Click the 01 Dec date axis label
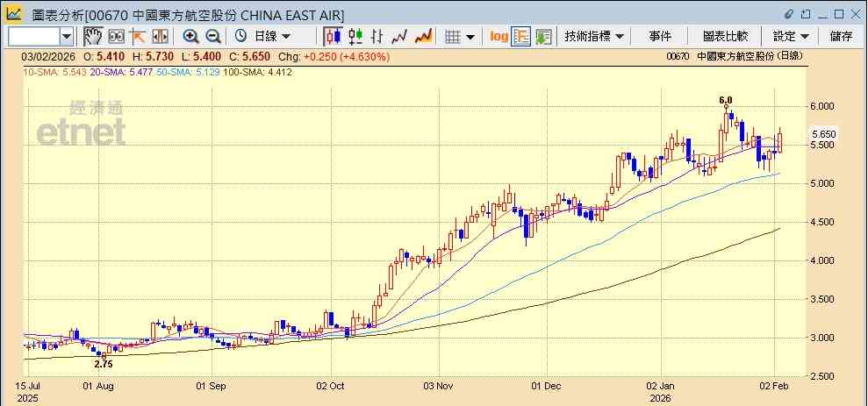This screenshot has height=406, width=868. click(546, 386)
